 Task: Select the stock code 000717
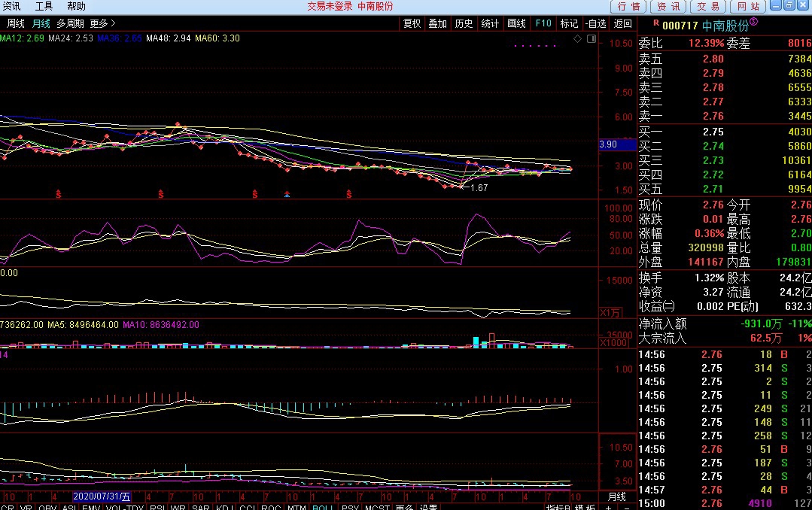click(680, 26)
